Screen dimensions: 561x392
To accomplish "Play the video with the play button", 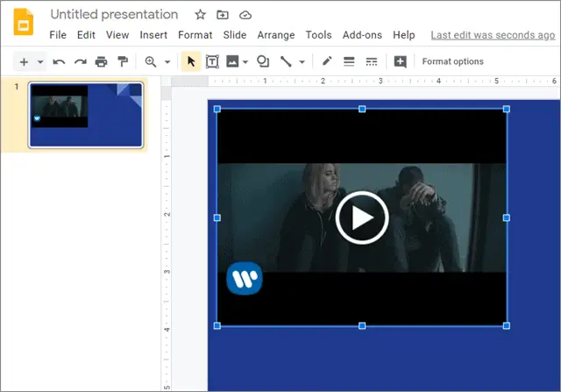I will coord(362,217).
